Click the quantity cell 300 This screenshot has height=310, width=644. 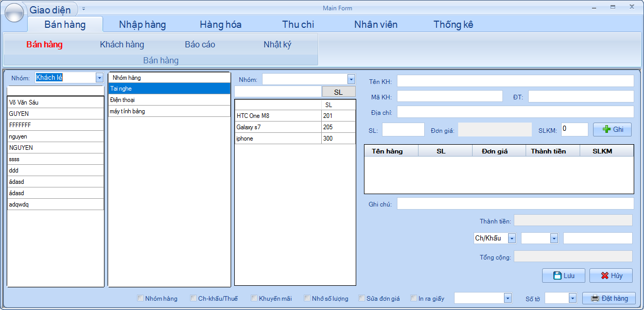[338, 139]
